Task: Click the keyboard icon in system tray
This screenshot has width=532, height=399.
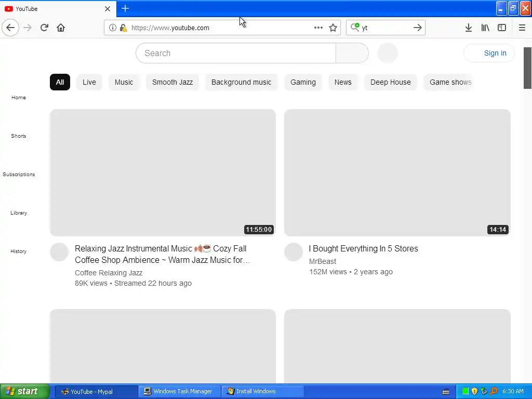Action: [x=446, y=392]
